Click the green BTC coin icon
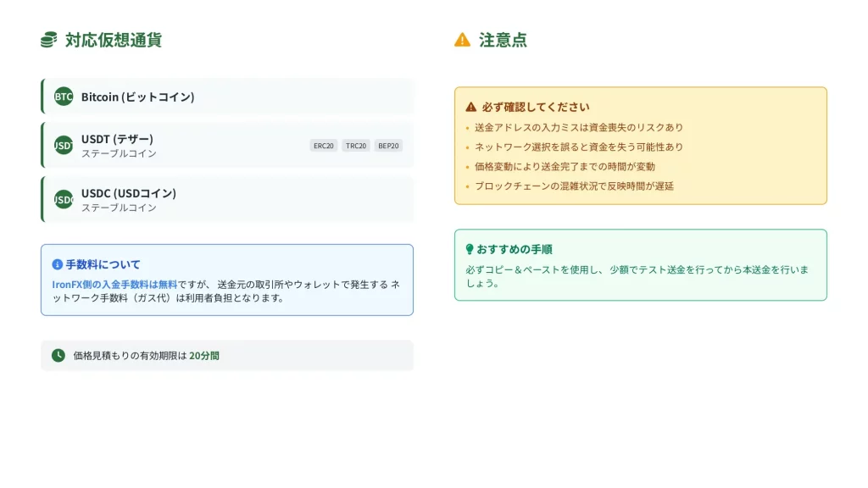Viewport: 868px width, 488px height. coord(64,97)
